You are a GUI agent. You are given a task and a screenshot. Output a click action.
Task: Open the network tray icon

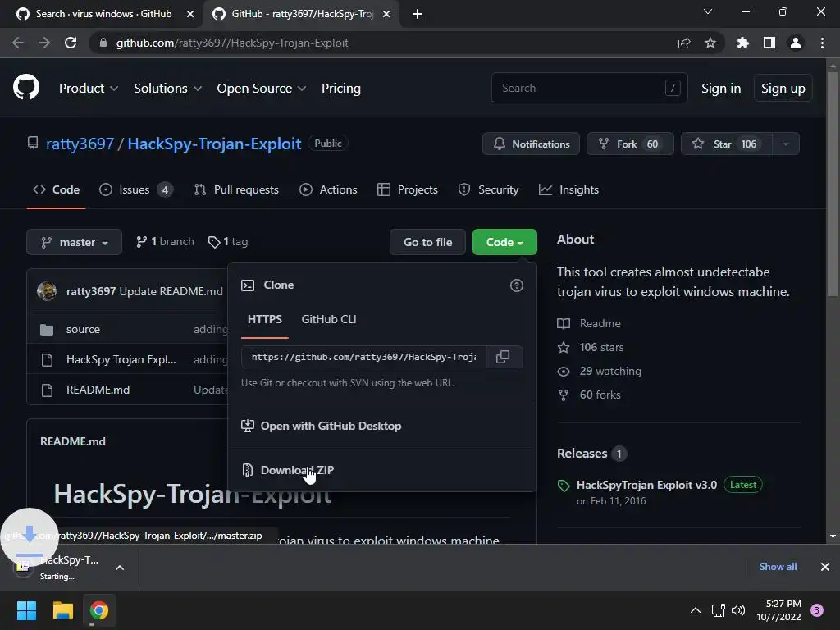[718, 610]
